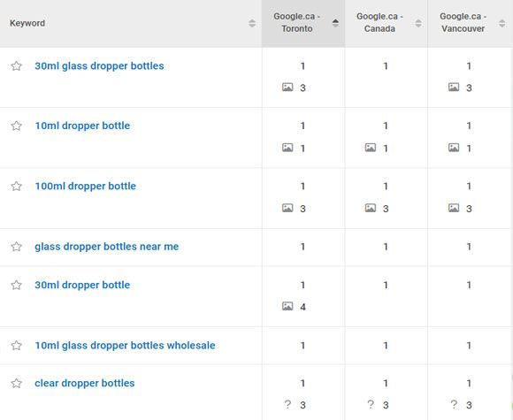
Task: Star the 10ml dropper bottle keyword
Action: coord(16,126)
